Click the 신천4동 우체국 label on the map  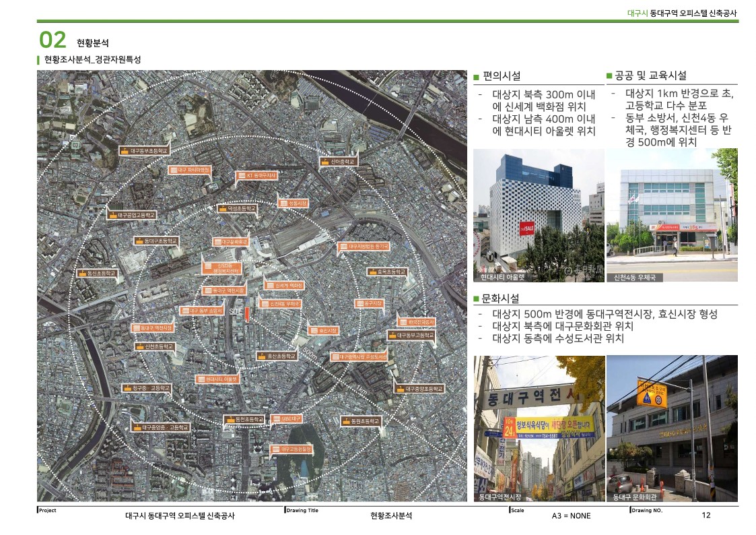(x=279, y=304)
